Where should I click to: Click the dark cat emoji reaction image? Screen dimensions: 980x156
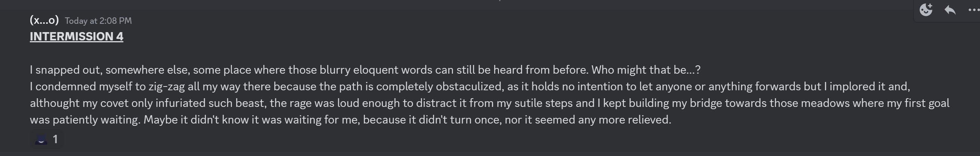pos(41,140)
